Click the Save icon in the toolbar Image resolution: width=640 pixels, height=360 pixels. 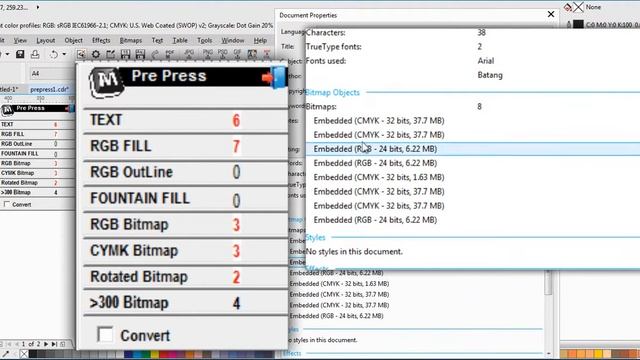coord(20,54)
